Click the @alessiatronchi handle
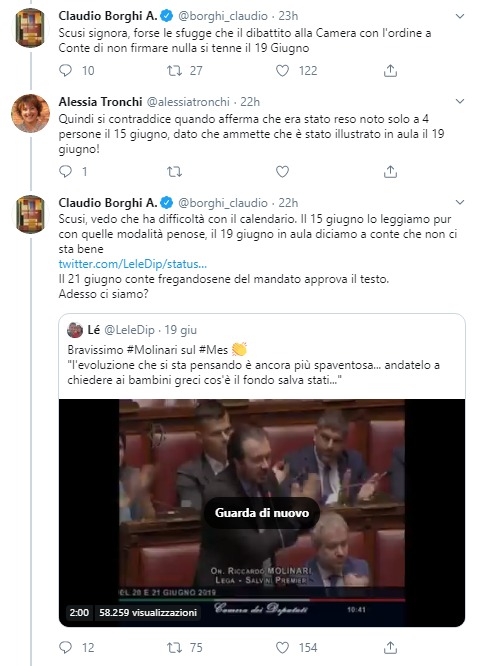This screenshot has width=478, height=666. click(x=188, y=102)
